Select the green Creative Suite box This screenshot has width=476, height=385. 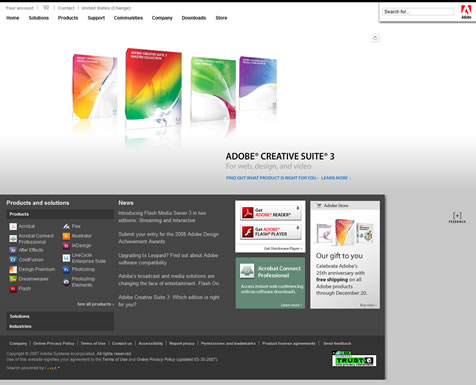point(213,89)
